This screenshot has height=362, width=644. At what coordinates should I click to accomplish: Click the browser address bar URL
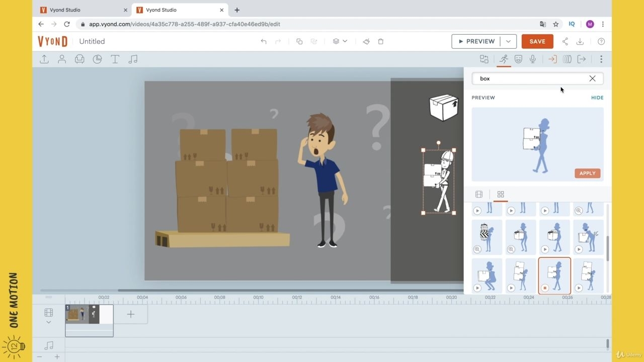click(x=185, y=24)
